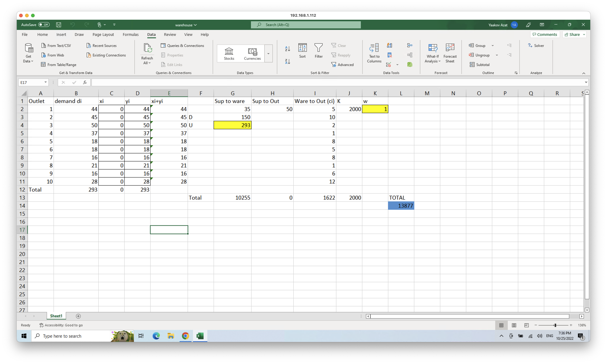Click the Formulas ribbon tab
The image size is (607, 364).
(130, 34)
